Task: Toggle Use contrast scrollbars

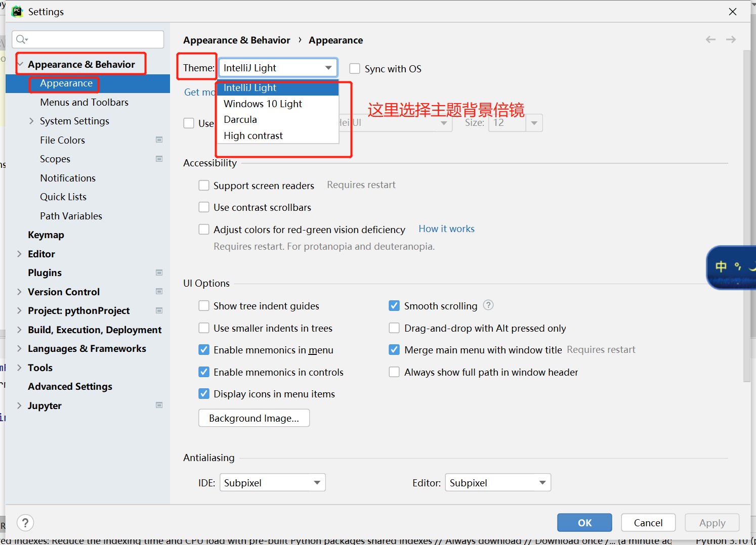Action: pos(204,207)
